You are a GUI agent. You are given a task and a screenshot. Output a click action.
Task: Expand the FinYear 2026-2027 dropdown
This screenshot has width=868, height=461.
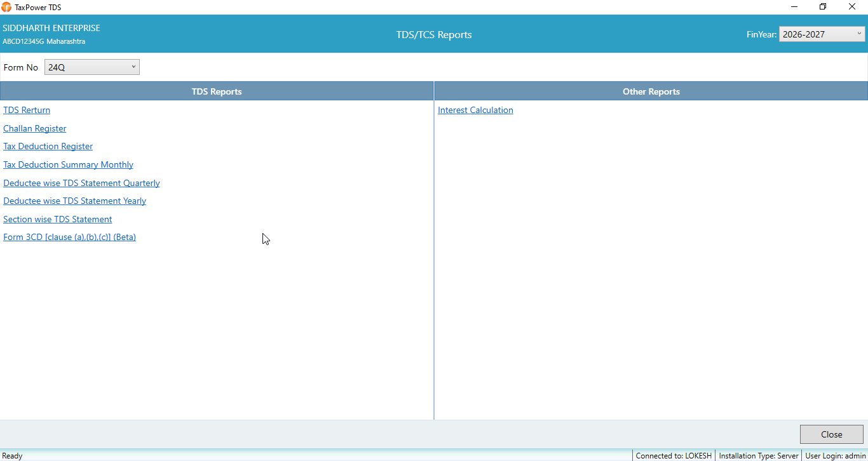pos(822,34)
